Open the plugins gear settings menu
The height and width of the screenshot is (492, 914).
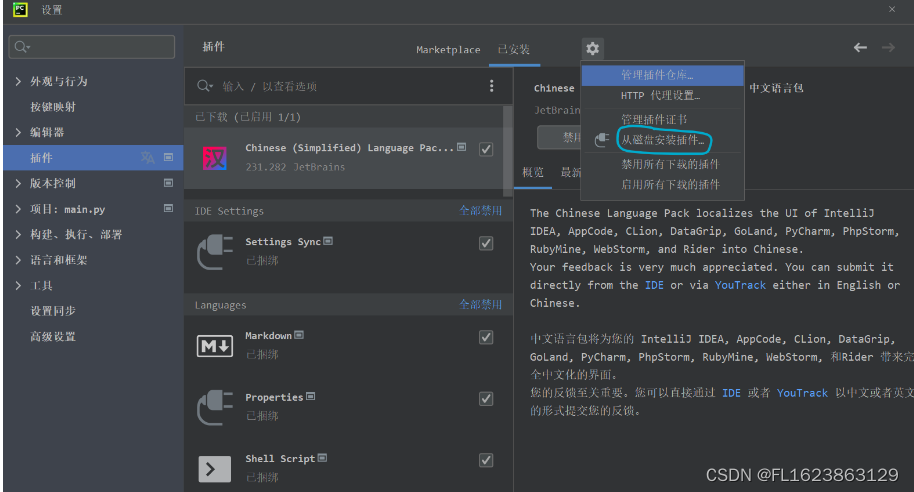[x=592, y=48]
